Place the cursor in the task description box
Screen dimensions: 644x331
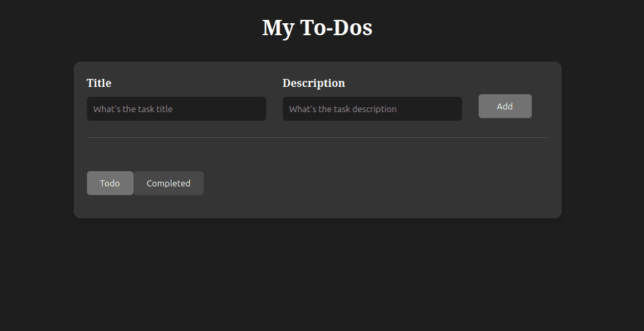click(x=372, y=109)
